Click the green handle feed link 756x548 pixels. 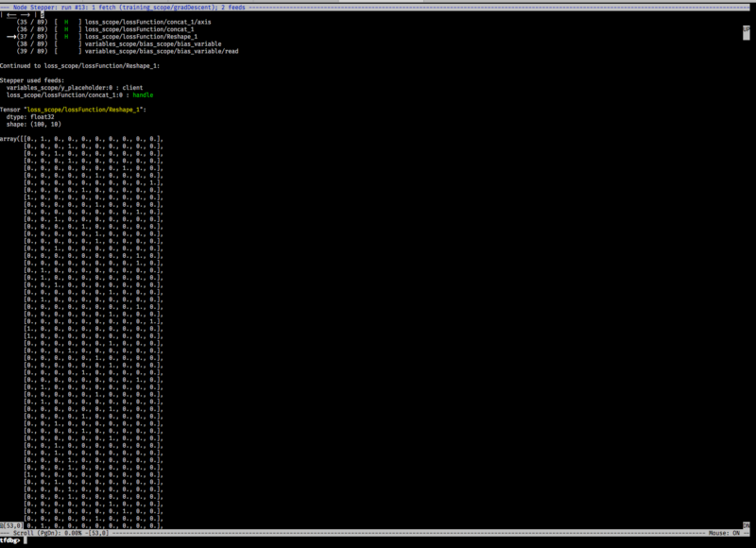[143, 95]
